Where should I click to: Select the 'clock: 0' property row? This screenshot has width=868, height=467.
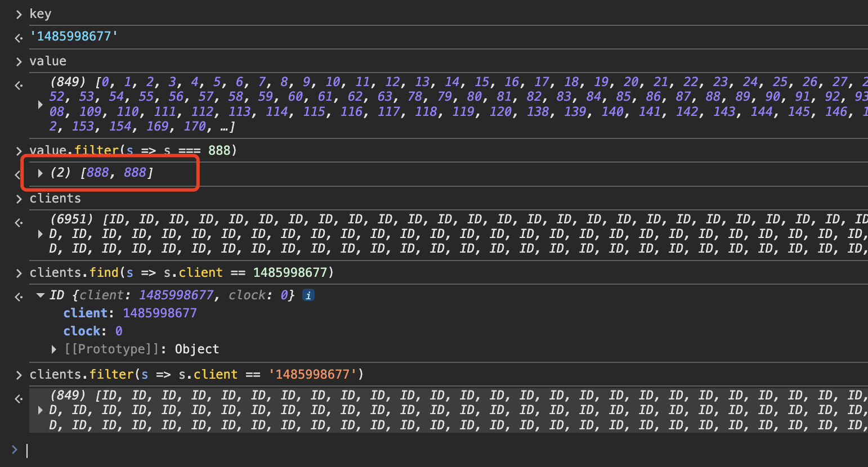93,331
